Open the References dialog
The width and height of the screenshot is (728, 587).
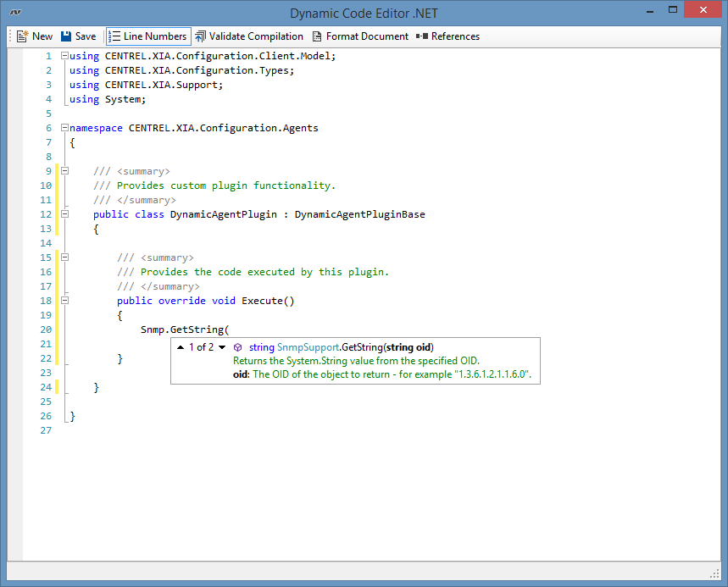tap(448, 36)
